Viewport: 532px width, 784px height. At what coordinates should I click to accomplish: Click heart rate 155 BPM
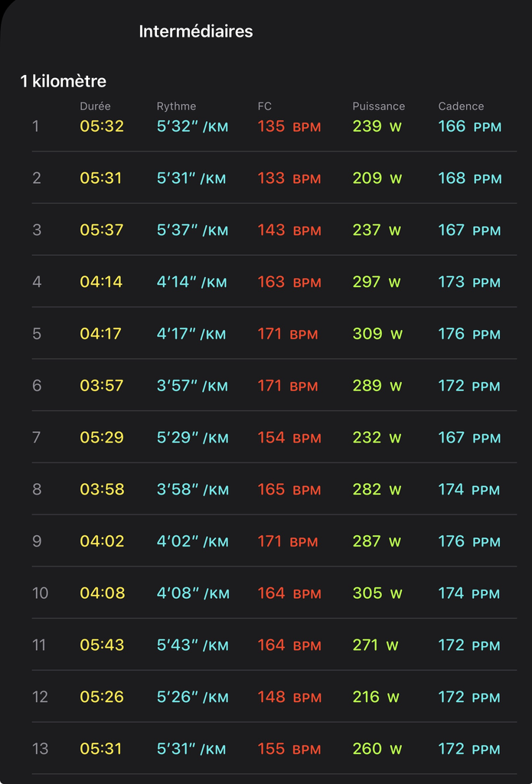click(x=289, y=749)
